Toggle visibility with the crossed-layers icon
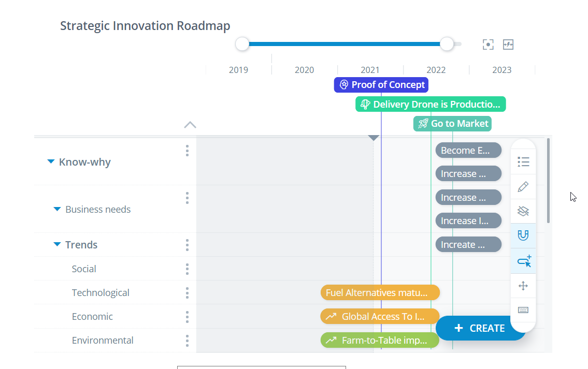This screenshot has width=588, height=369. [523, 211]
